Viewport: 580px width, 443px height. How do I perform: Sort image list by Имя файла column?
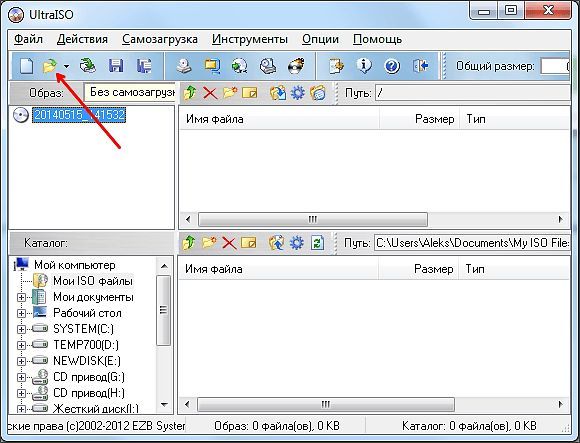(x=279, y=119)
